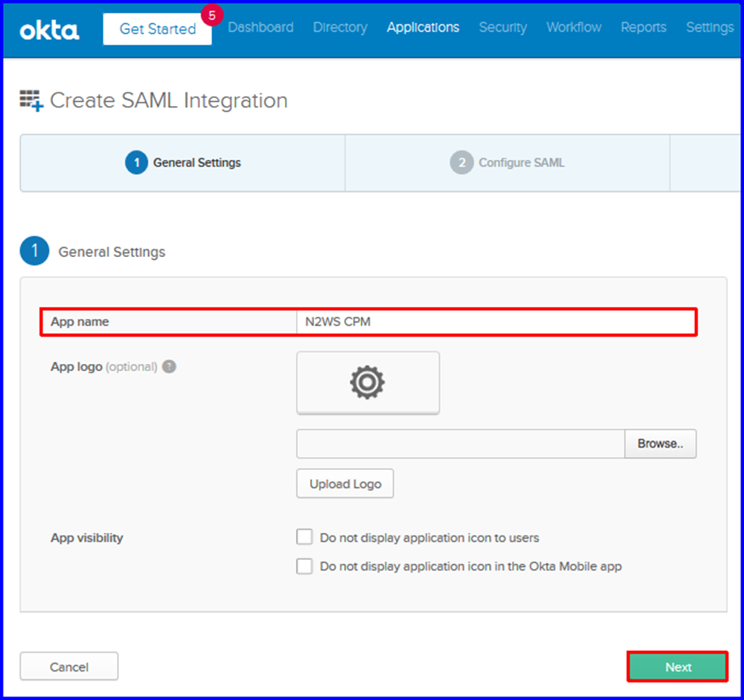This screenshot has height=700, width=744.
Task: Open the Directory menu
Action: 340,28
